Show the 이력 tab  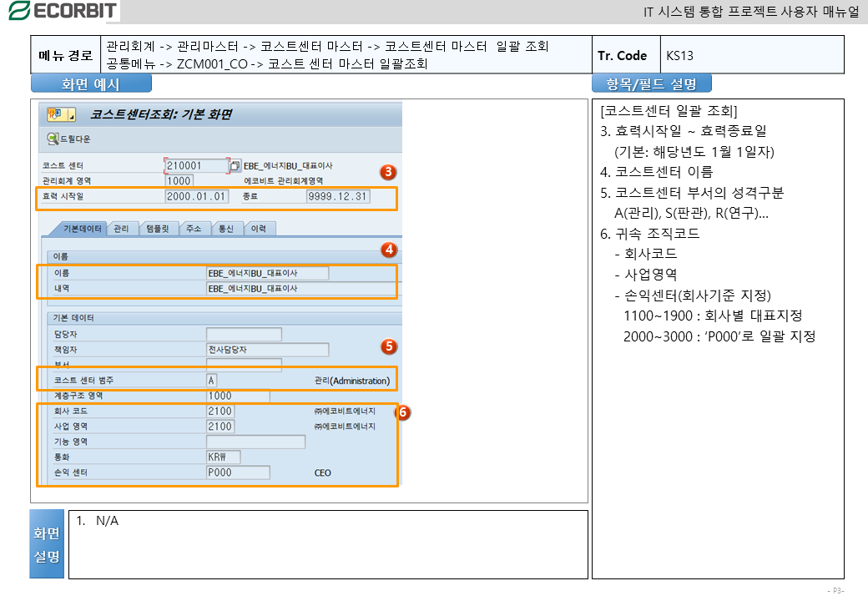259,229
